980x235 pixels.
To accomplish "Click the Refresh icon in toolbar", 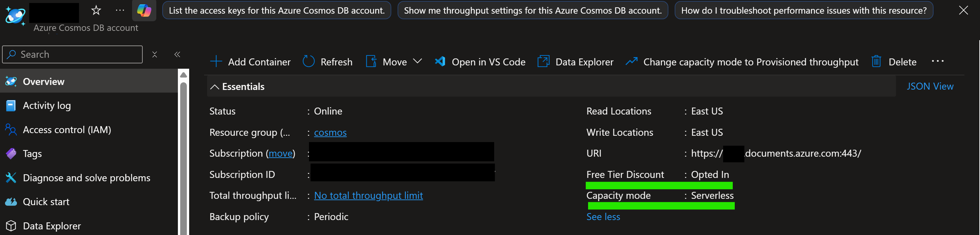I will pyautogui.click(x=309, y=62).
